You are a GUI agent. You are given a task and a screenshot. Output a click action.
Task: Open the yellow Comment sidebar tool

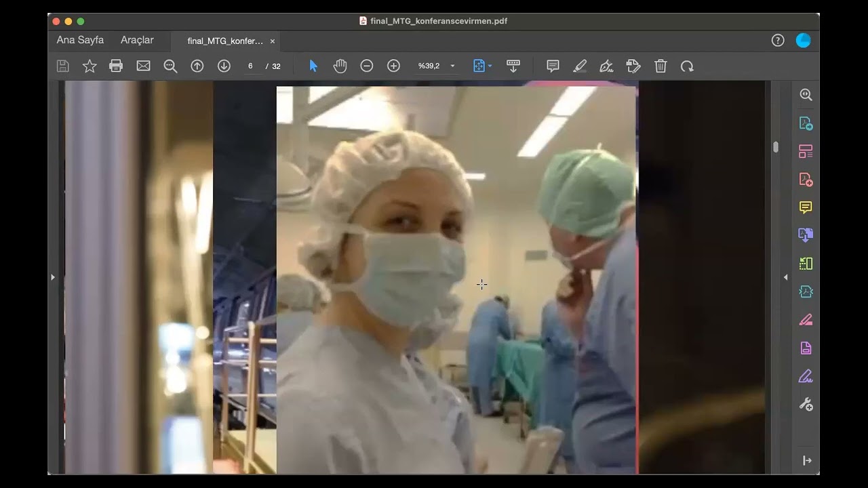coord(806,207)
